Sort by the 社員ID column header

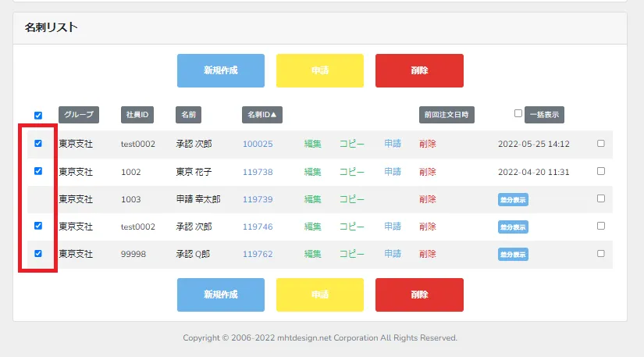tap(137, 115)
